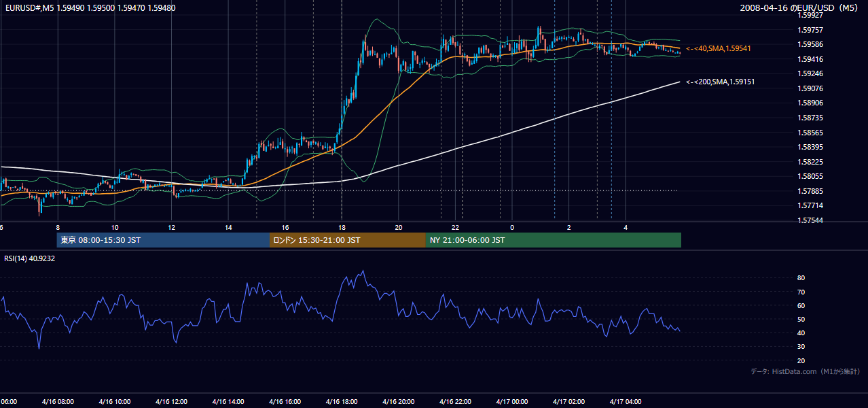The image size is (868, 408).
Task: Click RSI scale value 50
Action: (x=801, y=319)
